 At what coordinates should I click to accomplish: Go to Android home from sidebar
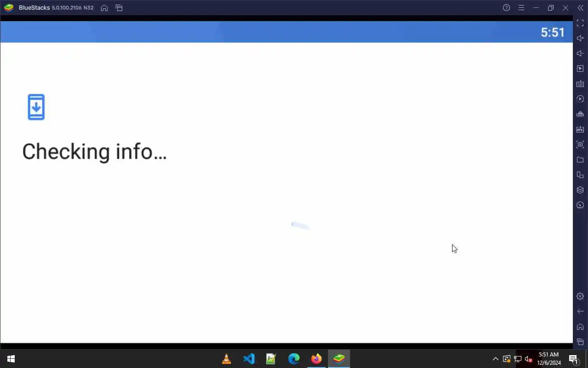(x=580, y=327)
